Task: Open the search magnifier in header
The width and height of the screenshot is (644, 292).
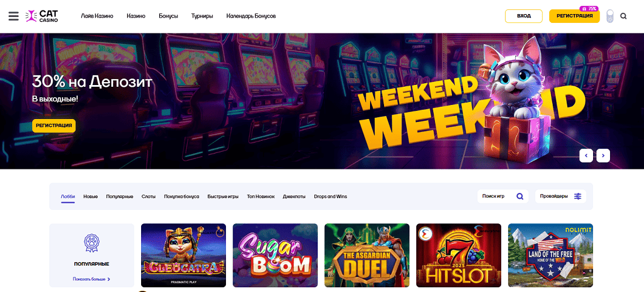Action: click(x=624, y=16)
